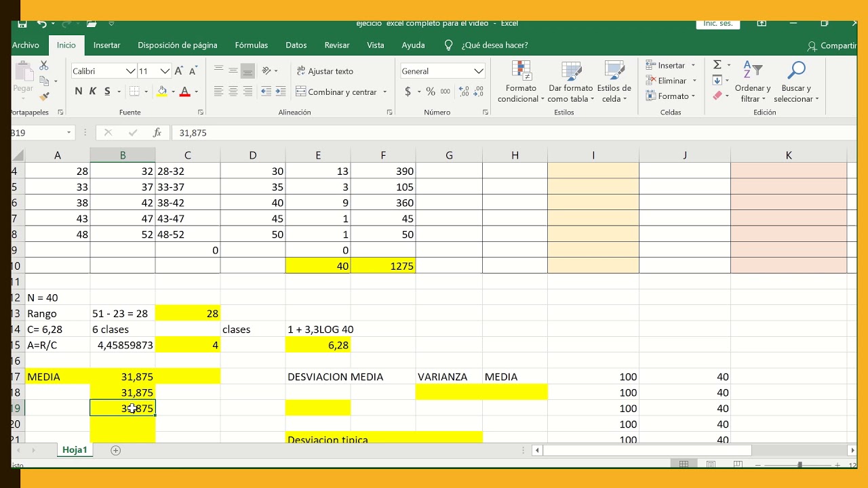Click the Name Box showing B19
This screenshot has width=868, height=488.
39,133
